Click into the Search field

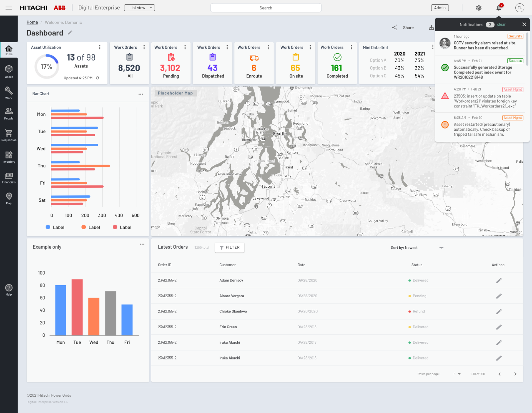click(266, 8)
